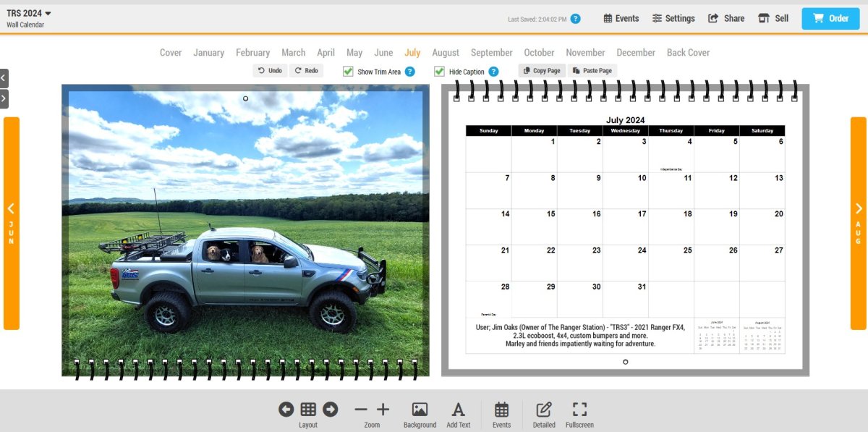Image resolution: width=868 pixels, height=432 pixels.
Task: Select the July 4 date cell
Action: tap(671, 154)
